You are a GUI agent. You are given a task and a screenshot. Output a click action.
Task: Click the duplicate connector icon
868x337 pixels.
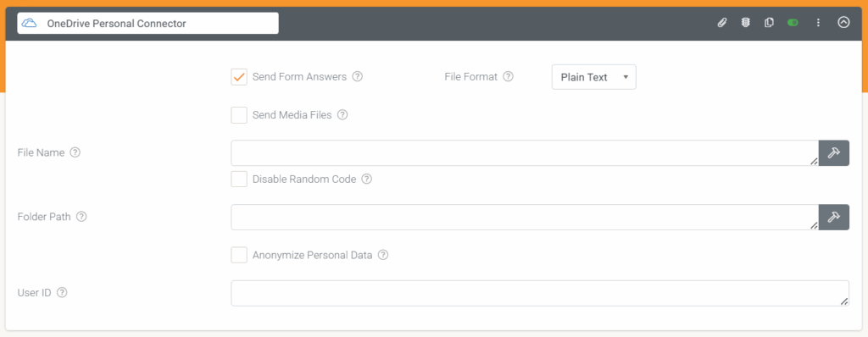[769, 23]
